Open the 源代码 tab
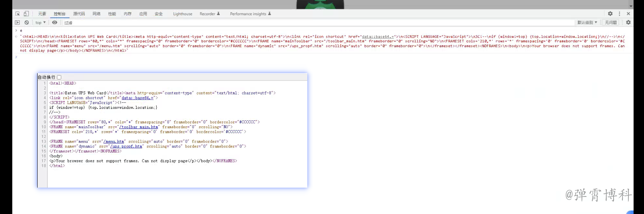644x214 pixels. pyautogui.click(x=79, y=14)
